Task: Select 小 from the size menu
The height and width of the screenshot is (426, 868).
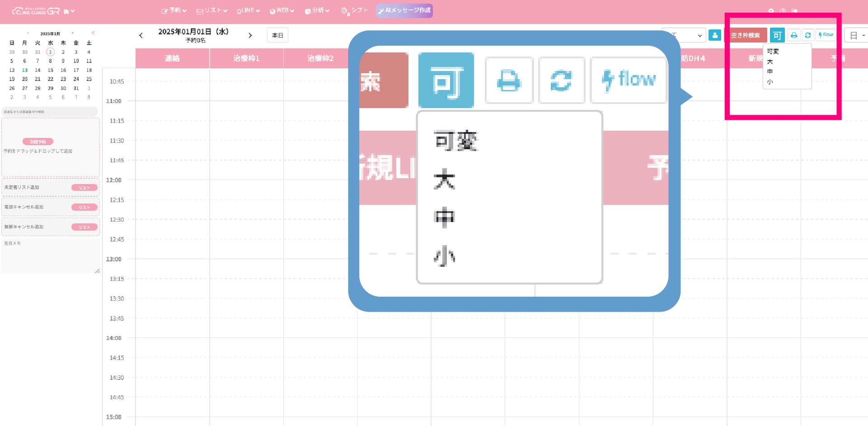Action: [770, 82]
